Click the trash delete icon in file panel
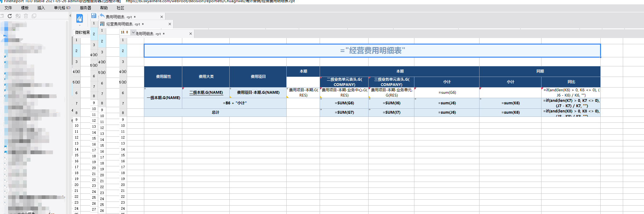The width and height of the screenshot is (644, 214). [x=26, y=16]
